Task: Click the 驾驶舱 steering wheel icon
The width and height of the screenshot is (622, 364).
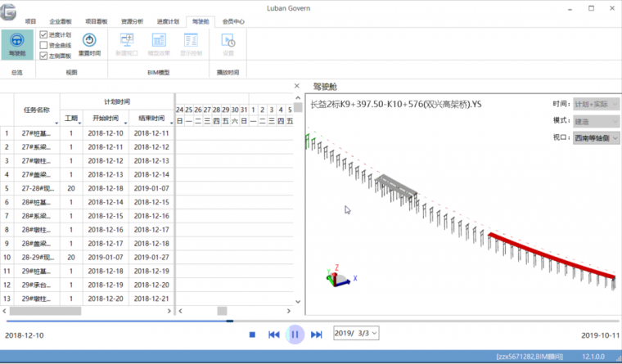Action: (17, 43)
